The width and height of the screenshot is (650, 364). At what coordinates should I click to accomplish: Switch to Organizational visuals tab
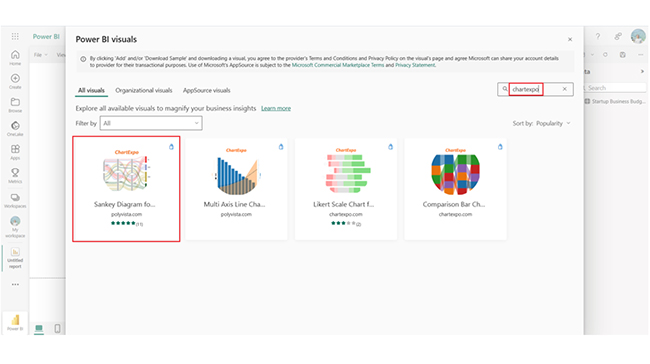[x=143, y=90]
